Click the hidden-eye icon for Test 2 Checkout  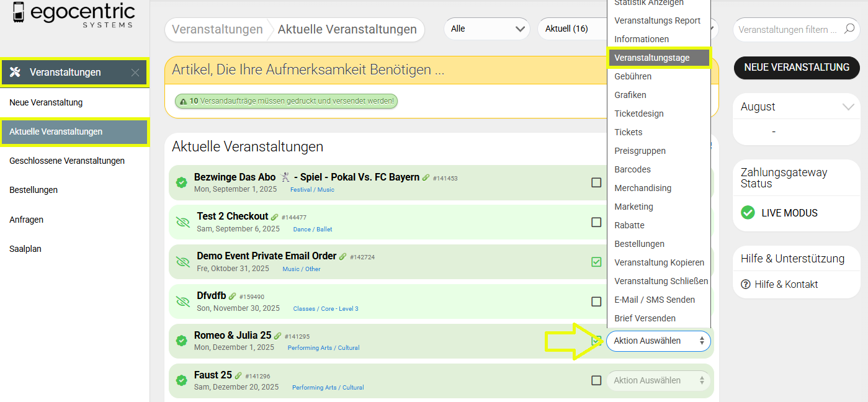[182, 222]
